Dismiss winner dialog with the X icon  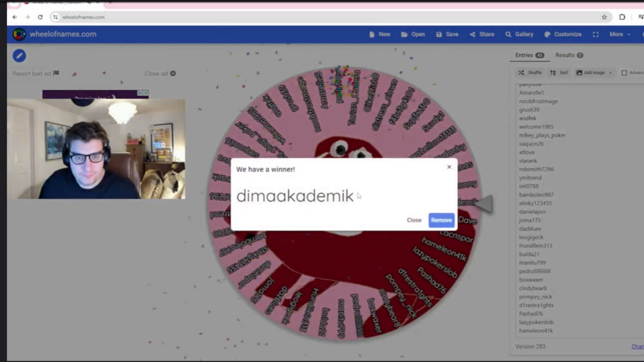coord(449,167)
